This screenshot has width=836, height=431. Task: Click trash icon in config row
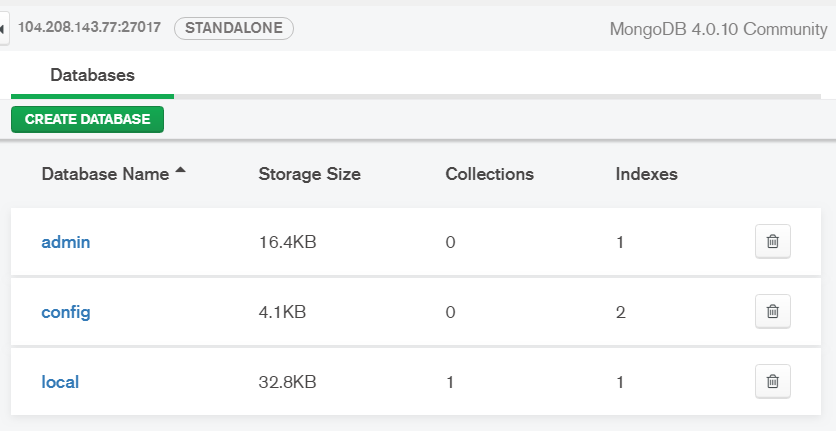click(x=772, y=312)
